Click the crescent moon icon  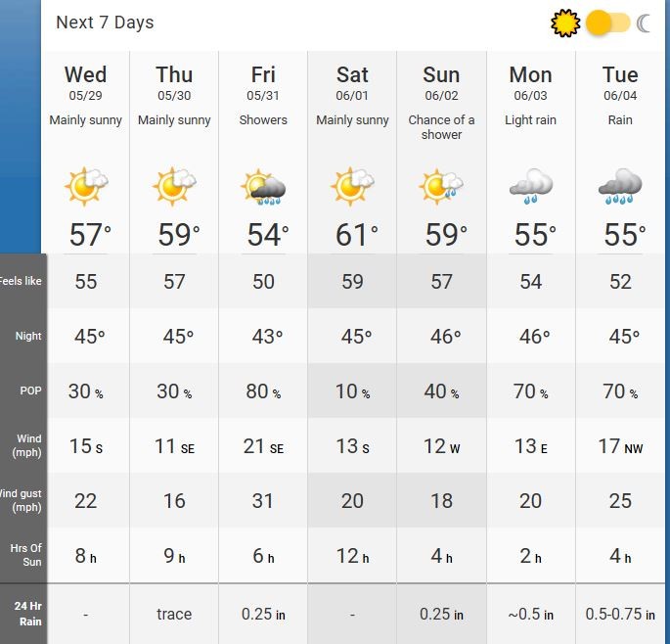[645, 23]
